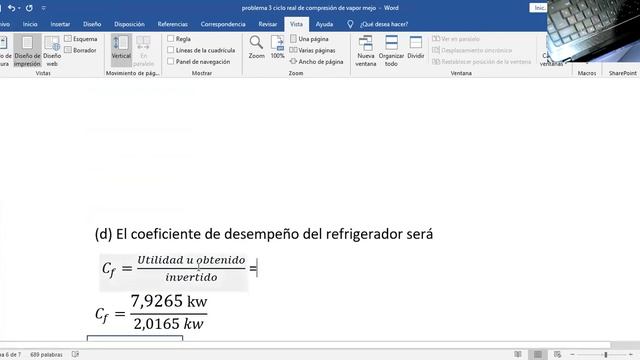Click the horizontal scrollbar

[x=305, y=345]
